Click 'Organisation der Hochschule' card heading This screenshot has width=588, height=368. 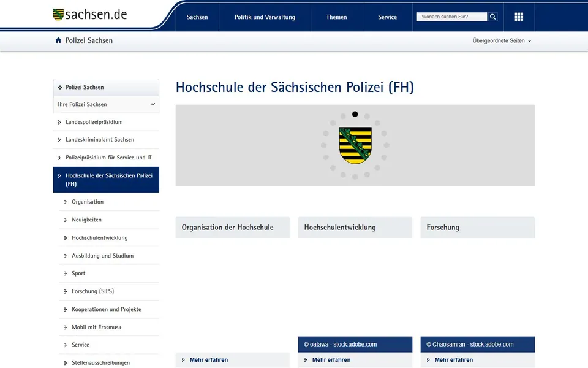point(228,228)
